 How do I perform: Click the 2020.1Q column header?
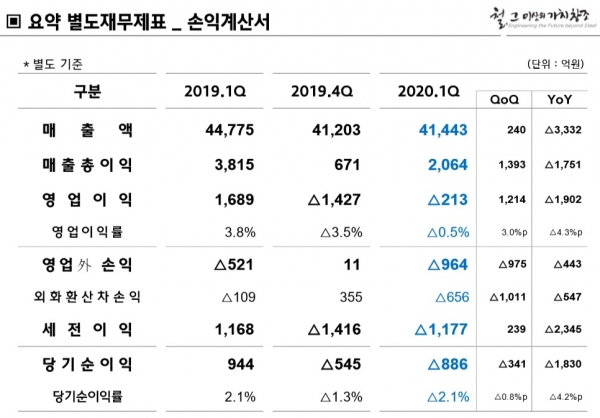pos(430,92)
